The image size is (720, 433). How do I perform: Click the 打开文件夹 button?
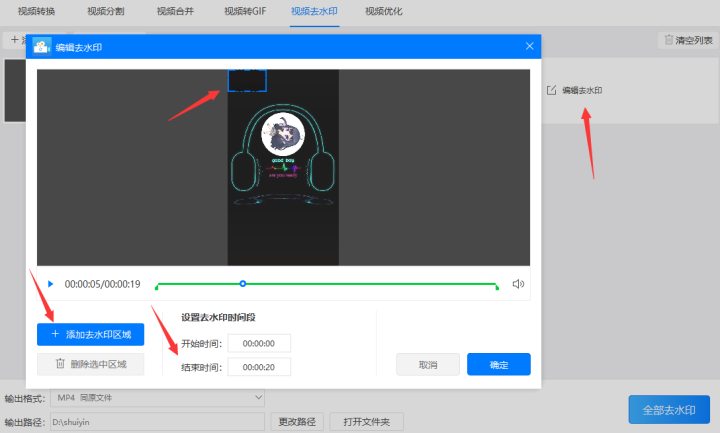[366, 422]
